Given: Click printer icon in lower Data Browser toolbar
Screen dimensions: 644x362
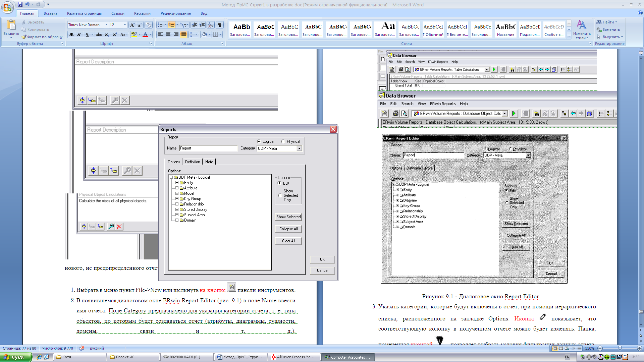Looking at the screenshot, I should tap(395, 113).
